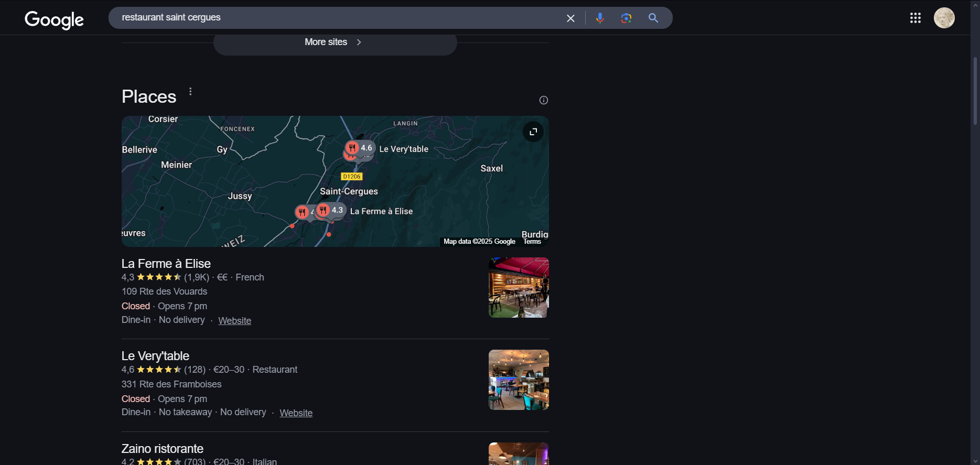Click Jussy label on map
The height and width of the screenshot is (465, 980).
[x=240, y=196]
